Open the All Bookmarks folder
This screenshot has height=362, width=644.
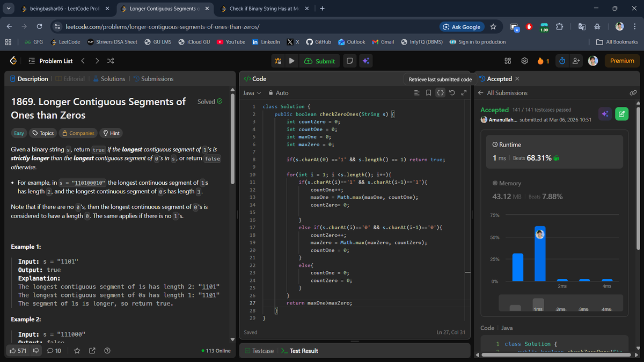tap(617, 42)
